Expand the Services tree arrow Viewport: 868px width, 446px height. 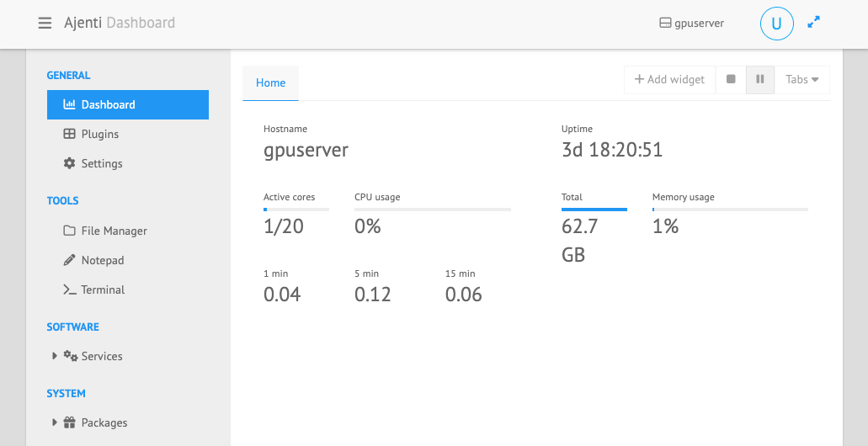pos(54,356)
